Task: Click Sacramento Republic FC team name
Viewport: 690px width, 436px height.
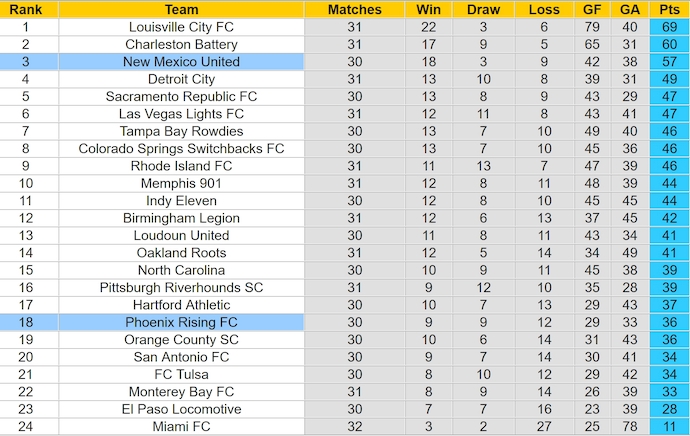Action: [x=181, y=96]
